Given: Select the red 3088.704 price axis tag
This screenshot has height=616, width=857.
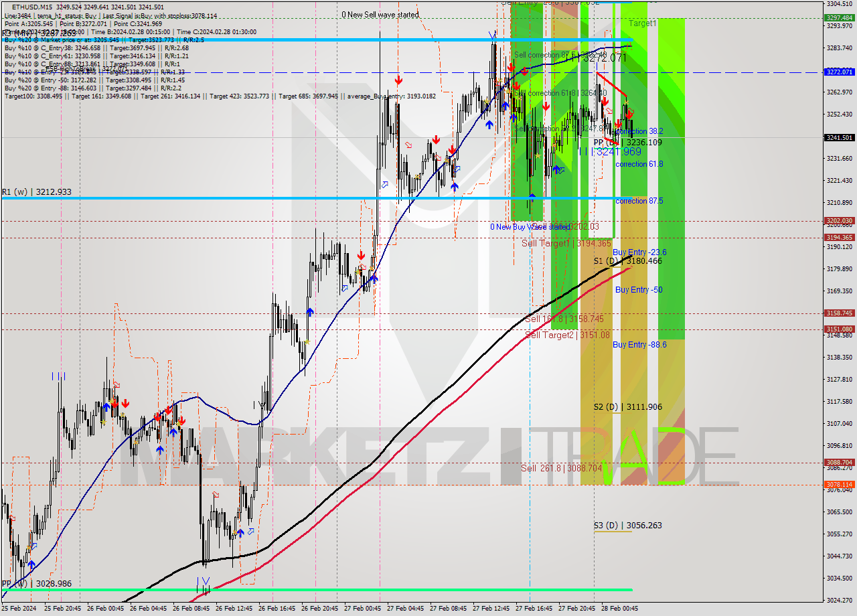Looking at the screenshot, I should click(x=840, y=462).
